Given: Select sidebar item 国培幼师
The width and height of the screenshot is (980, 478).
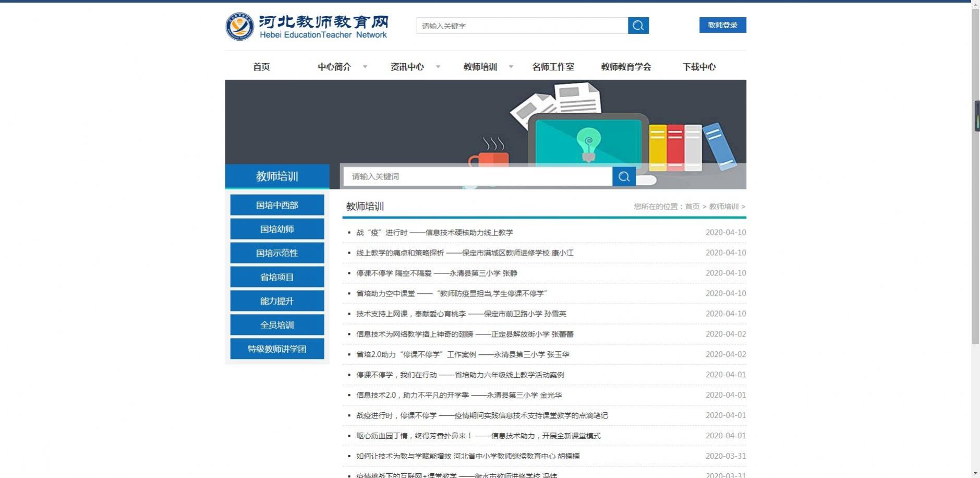Looking at the screenshot, I should point(277,229).
